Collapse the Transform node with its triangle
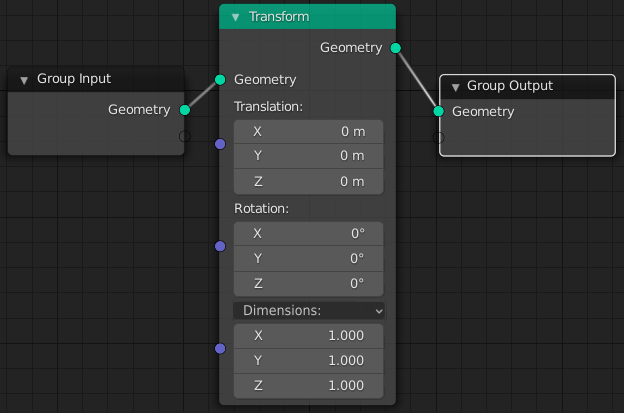 coord(235,17)
